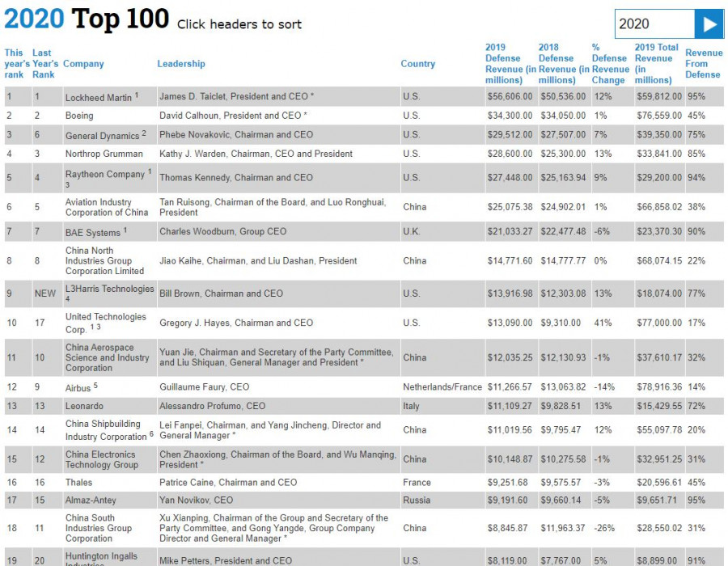Select the Almaz-Antey company cell
Viewport: 728px width, 566px height.
tap(110, 501)
